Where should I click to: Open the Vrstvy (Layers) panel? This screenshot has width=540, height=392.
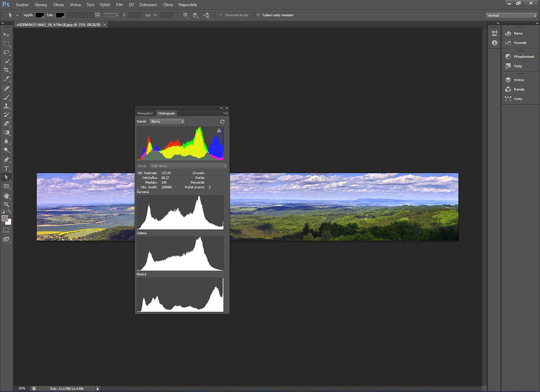(x=518, y=80)
